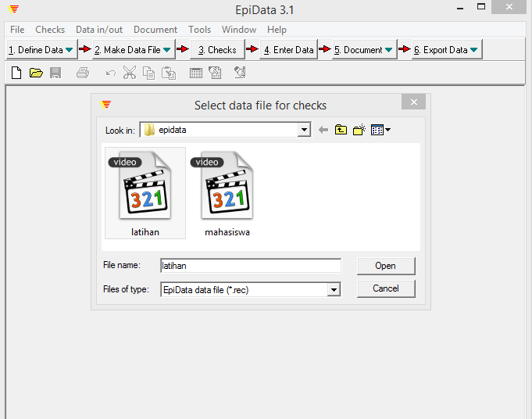Open the Checks menu

50,30
